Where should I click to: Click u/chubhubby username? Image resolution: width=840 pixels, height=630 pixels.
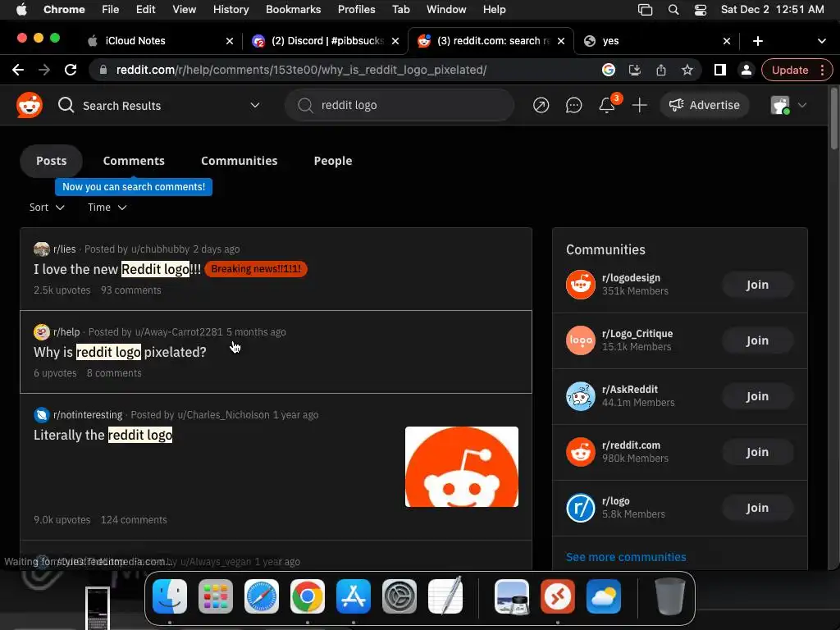pos(160,249)
